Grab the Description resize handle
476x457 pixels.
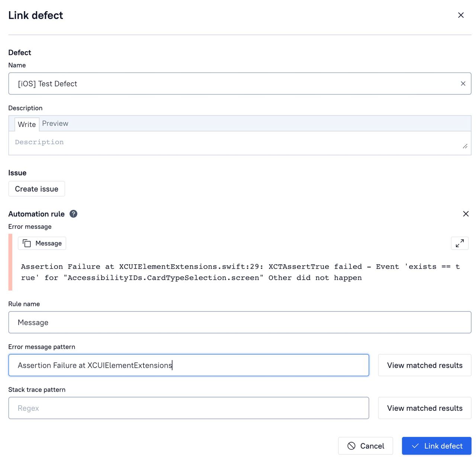coord(465,146)
